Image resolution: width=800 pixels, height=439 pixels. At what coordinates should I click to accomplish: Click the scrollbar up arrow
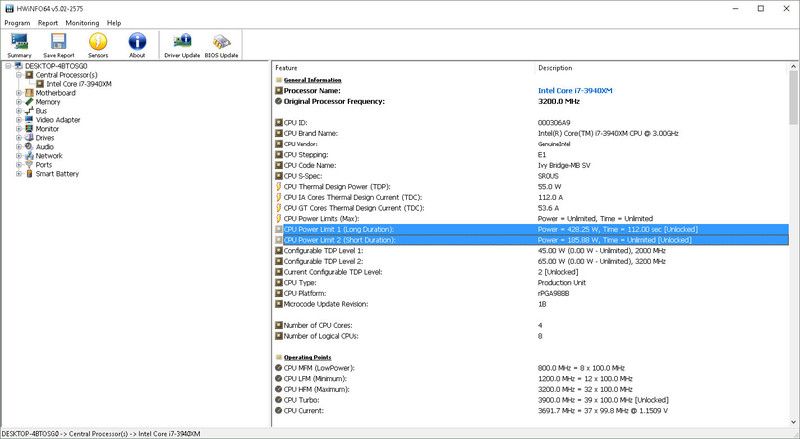click(x=793, y=66)
